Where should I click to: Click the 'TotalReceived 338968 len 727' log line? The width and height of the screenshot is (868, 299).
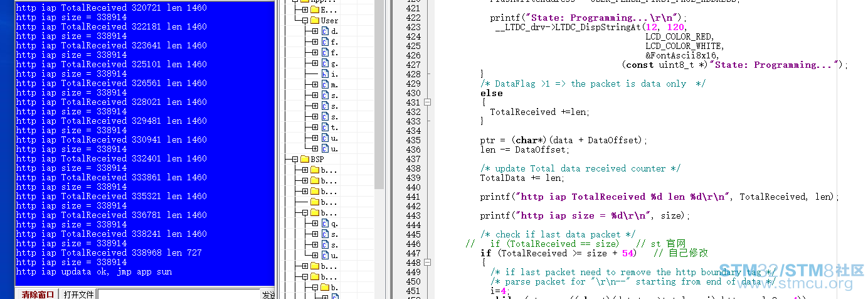[x=109, y=253]
